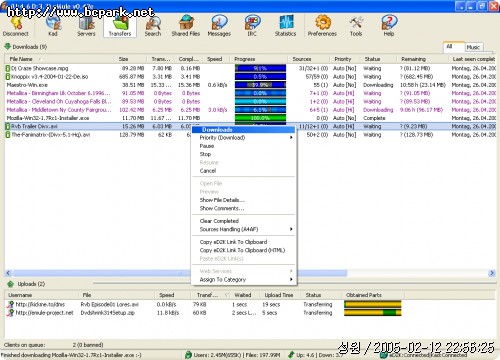The height and width of the screenshot is (360, 500).
Task: Click the Downloads (9) arrow icon
Action: (7, 47)
